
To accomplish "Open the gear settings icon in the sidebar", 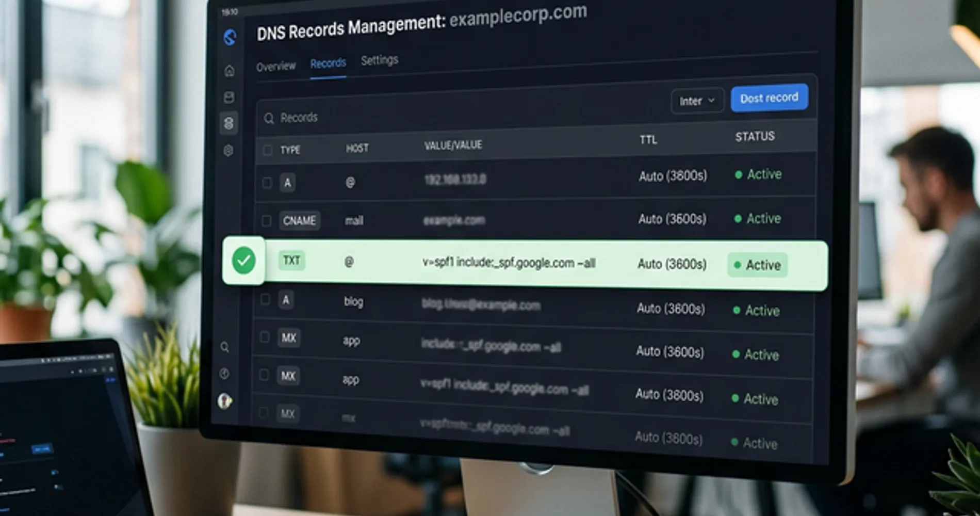I will (x=228, y=151).
